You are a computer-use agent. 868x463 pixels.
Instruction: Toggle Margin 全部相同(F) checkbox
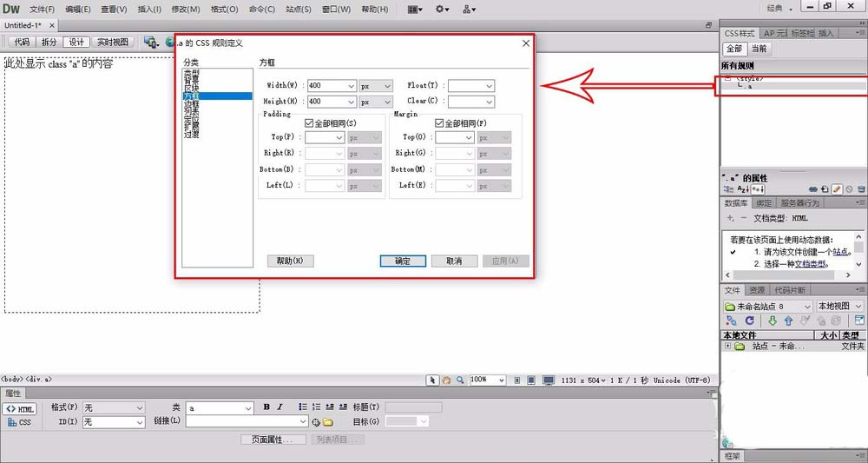(x=439, y=123)
